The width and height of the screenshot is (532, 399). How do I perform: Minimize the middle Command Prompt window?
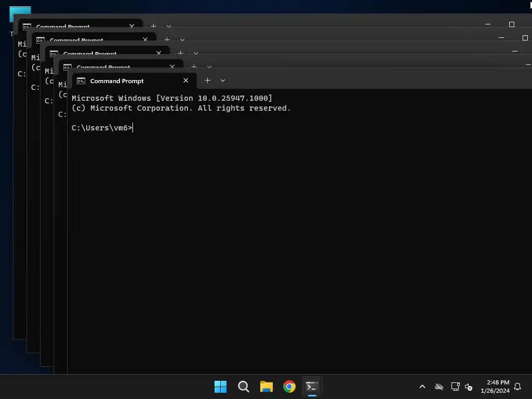click(x=515, y=51)
